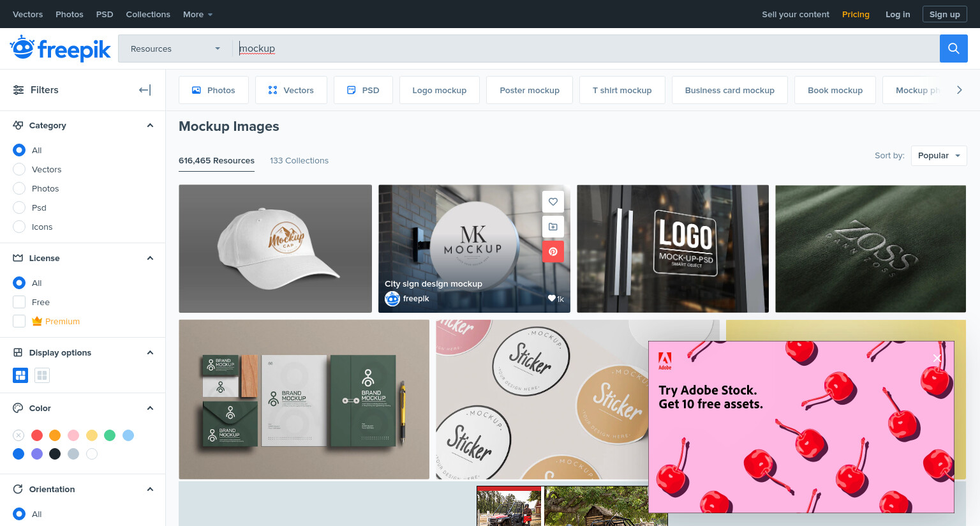The width and height of the screenshot is (980, 526).
Task: Click the blue search magnifier button
Action: point(953,49)
